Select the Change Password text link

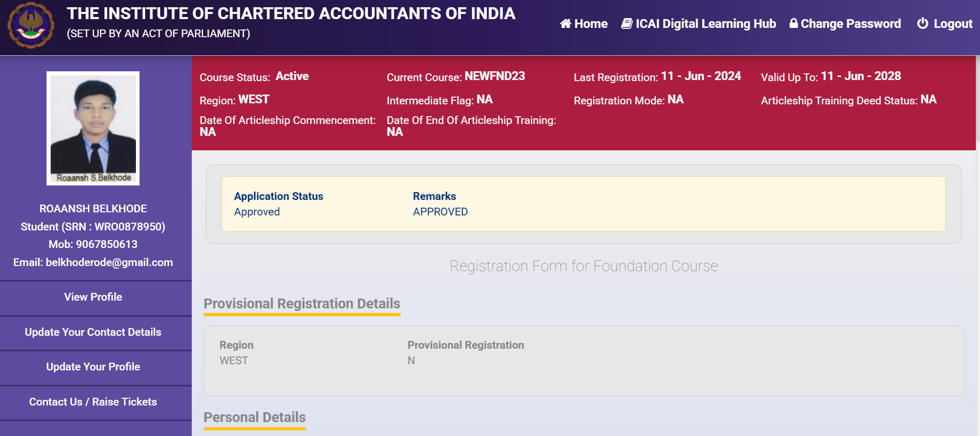point(850,24)
